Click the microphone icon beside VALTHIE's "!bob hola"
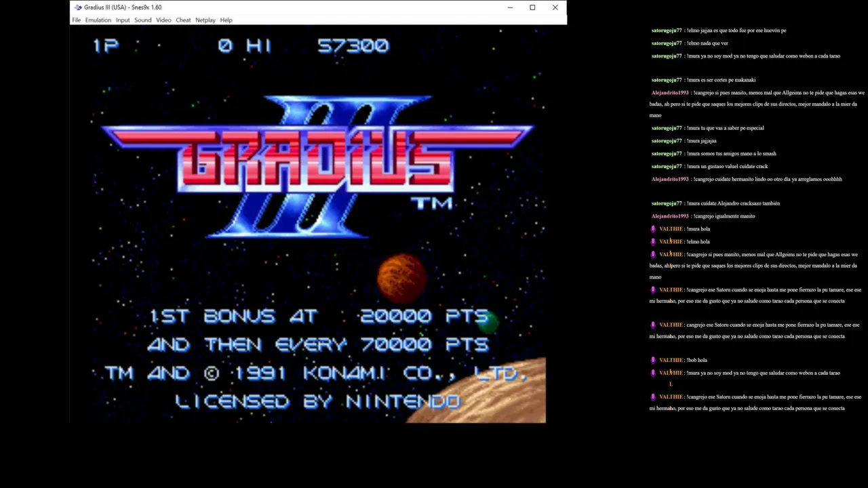Screen dimensions: 868x488 point(653,361)
